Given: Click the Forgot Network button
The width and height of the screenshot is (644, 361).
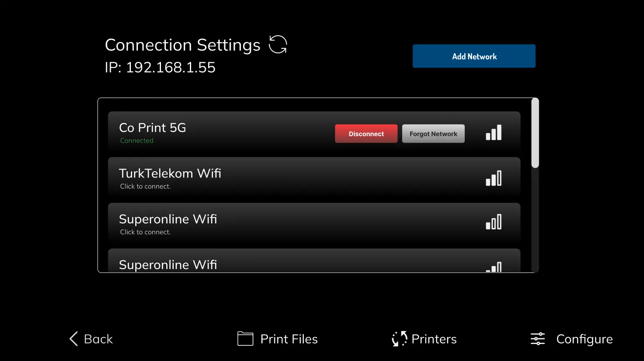Looking at the screenshot, I should 433,134.
